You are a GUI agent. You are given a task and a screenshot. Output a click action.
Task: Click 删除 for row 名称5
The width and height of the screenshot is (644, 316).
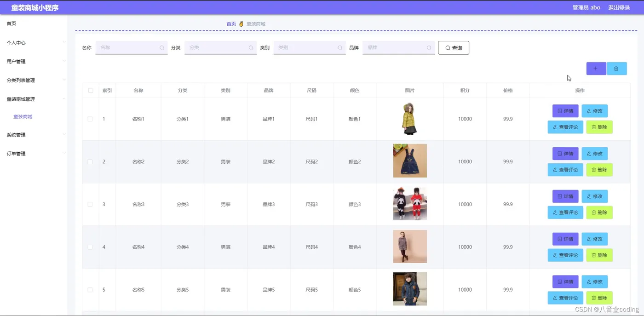599,298
